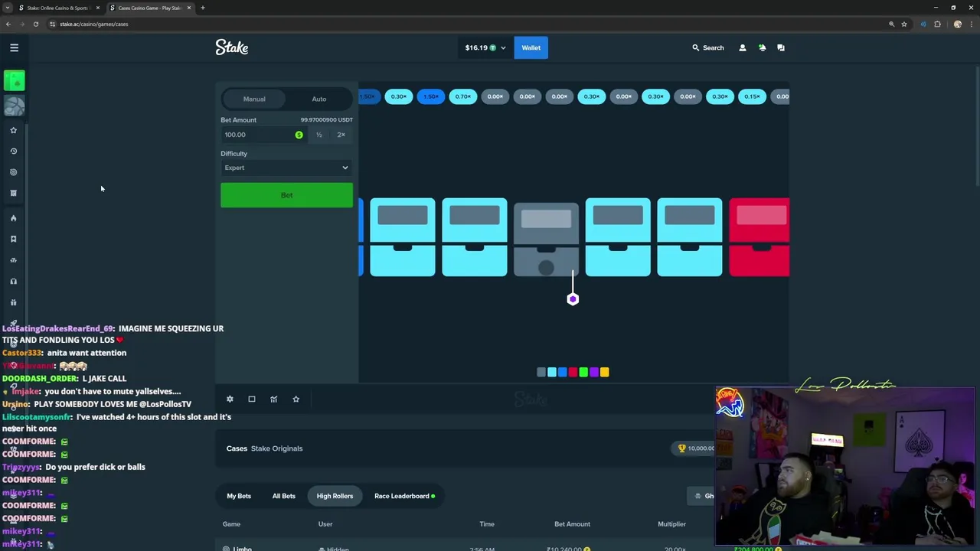The height and width of the screenshot is (551, 980).
Task: Click the grey case above the marker
Action: coord(546,239)
